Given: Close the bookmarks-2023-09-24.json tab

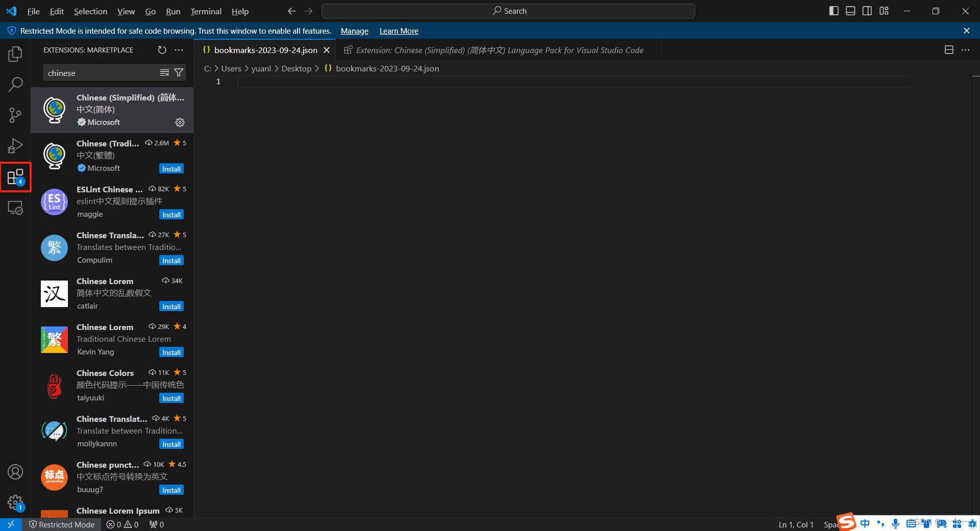Looking at the screenshot, I should pyautogui.click(x=327, y=50).
